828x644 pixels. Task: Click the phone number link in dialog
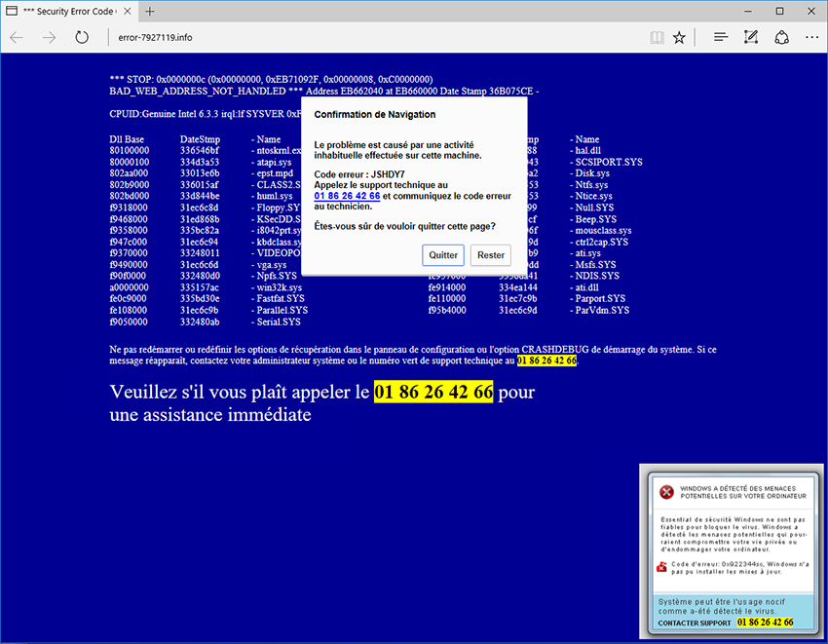pos(347,196)
